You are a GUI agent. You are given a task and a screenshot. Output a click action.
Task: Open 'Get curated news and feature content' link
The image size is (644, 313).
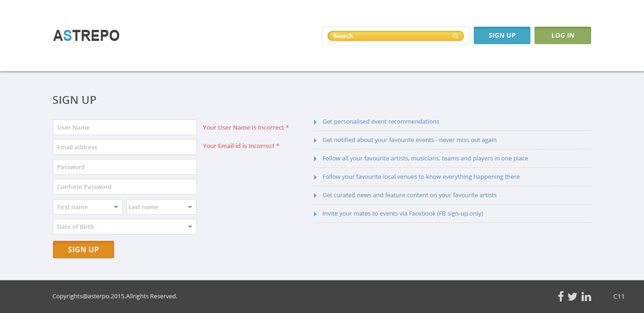click(409, 195)
